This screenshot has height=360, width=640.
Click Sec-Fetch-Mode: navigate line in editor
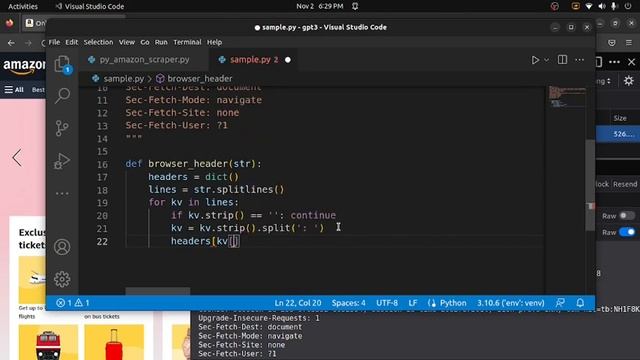click(193, 100)
